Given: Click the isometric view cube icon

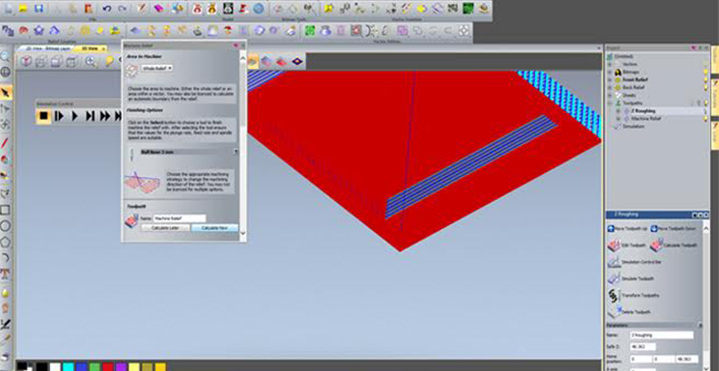Looking at the screenshot, I should [26, 61].
